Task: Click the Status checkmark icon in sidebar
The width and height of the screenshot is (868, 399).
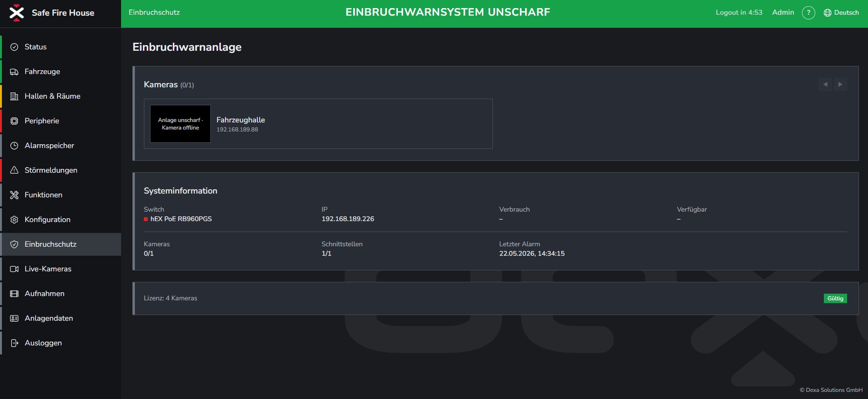Action: [x=14, y=47]
